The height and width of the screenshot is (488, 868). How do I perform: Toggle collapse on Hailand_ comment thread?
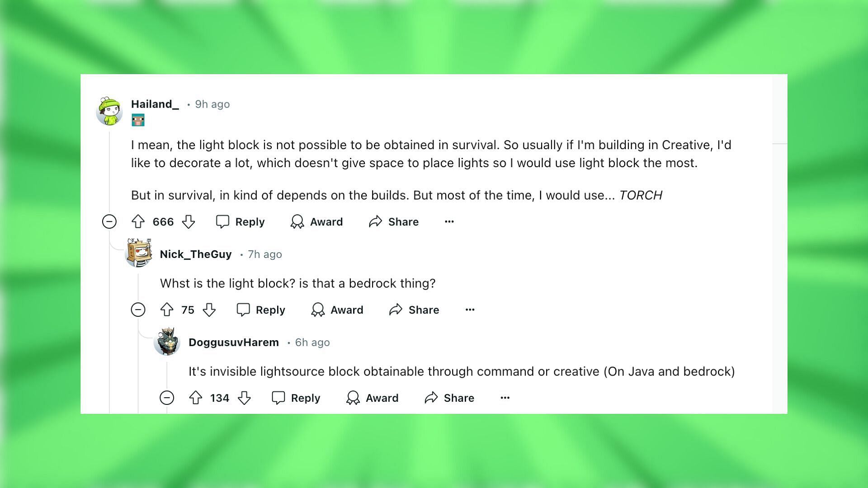110,221
